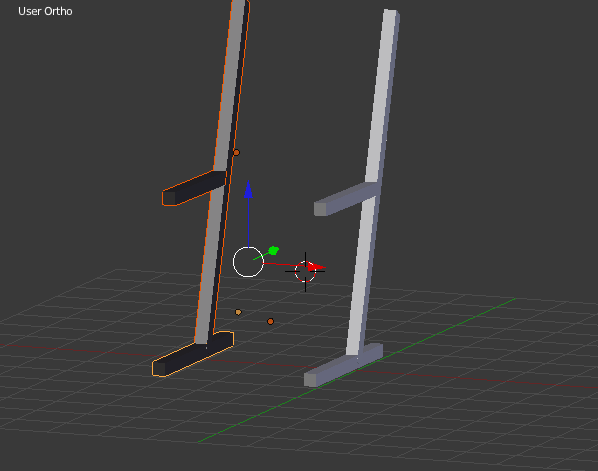Select the yellow-outlined bottom foot bar

click(x=193, y=354)
